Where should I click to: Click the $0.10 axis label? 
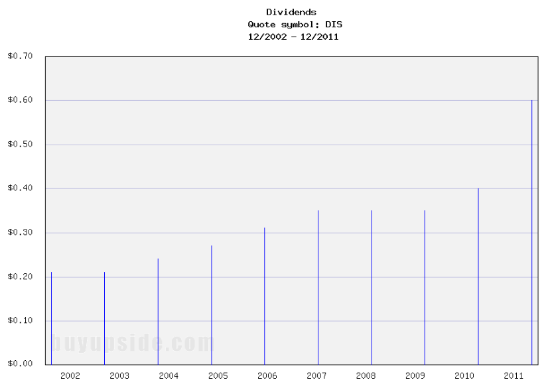click(20, 320)
